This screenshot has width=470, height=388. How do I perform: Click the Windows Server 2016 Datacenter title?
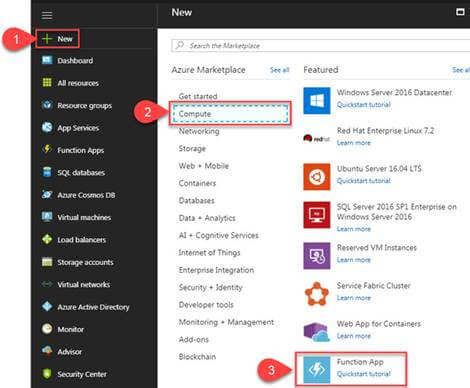tap(394, 92)
